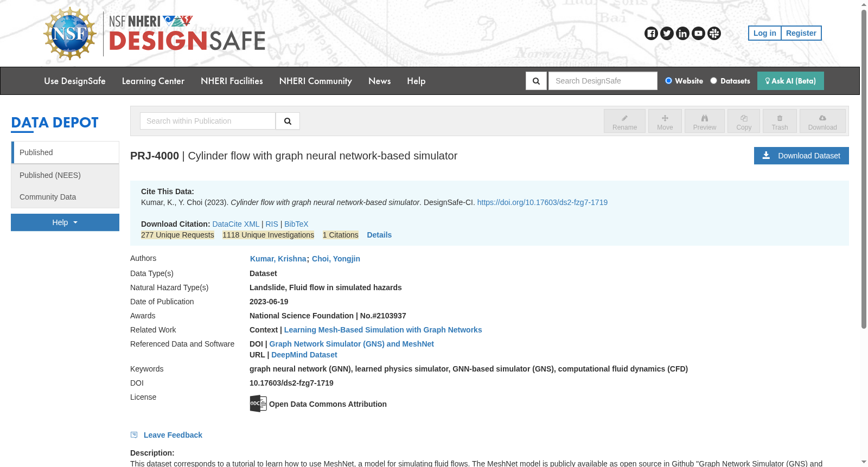Open the YouTube social icon
The height and width of the screenshot is (467, 868).
pos(698,34)
